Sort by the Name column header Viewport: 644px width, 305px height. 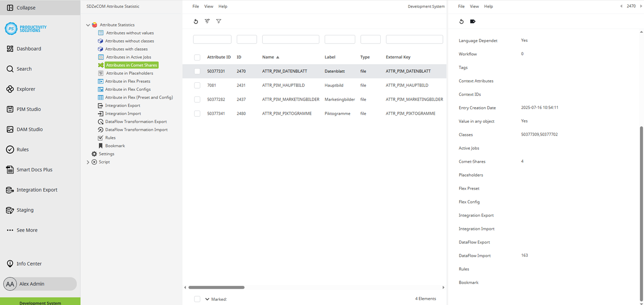[x=268, y=57]
